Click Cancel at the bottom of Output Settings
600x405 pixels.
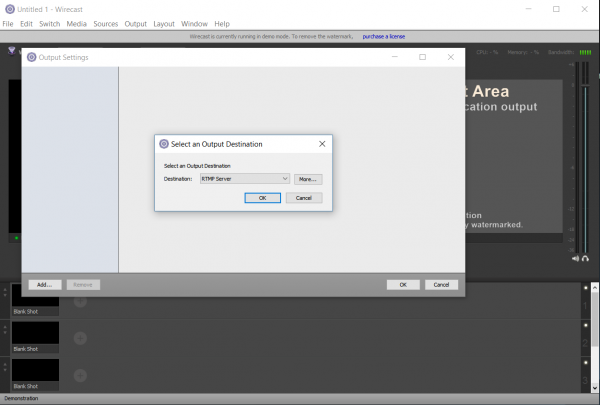click(x=441, y=285)
